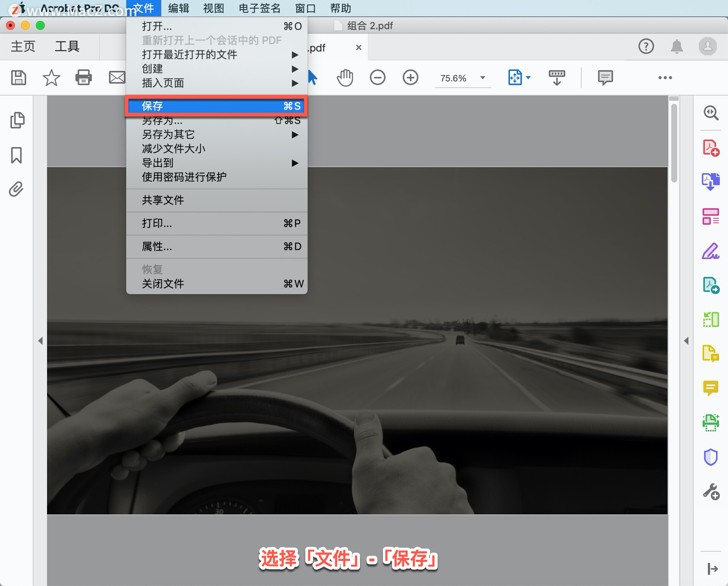This screenshot has width=728, height=586.
Task: Open the add comment speech bubble
Action: pos(605,78)
